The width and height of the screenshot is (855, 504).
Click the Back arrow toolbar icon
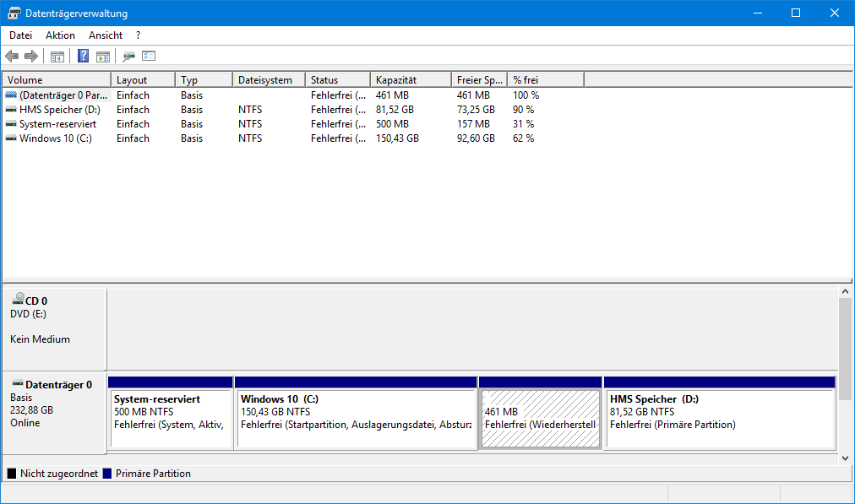(12, 56)
